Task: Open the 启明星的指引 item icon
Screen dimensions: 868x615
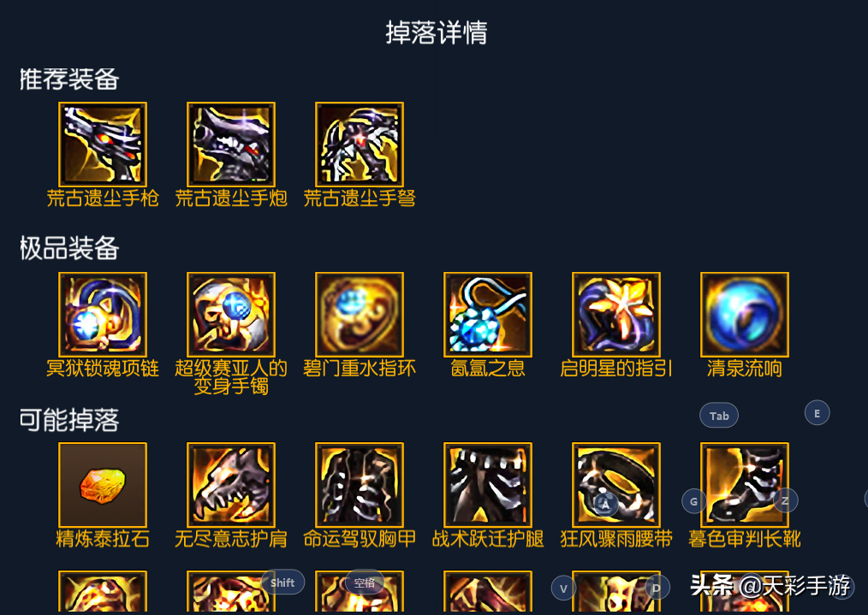Action: pyautogui.click(x=616, y=315)
